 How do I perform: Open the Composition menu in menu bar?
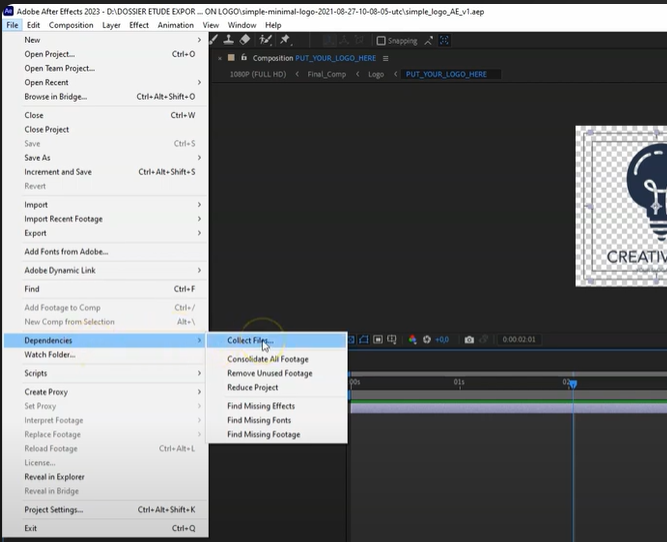coord(71,25)
